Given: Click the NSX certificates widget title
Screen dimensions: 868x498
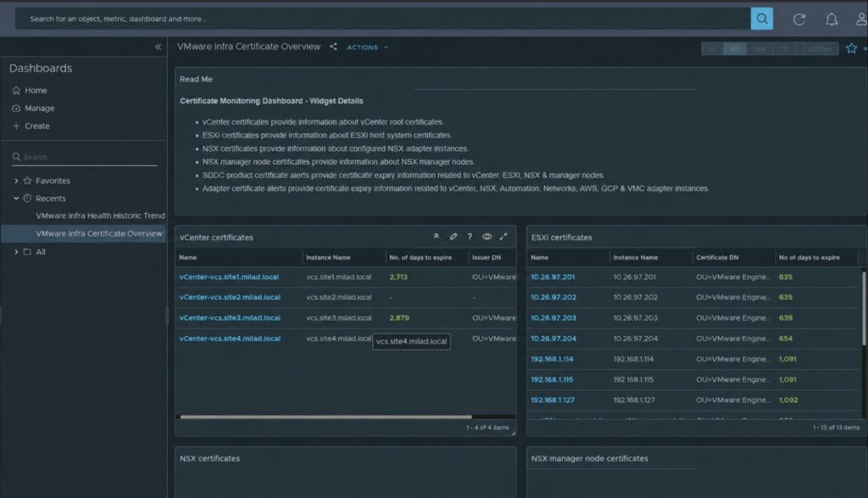Looking at the screenshot, I should click(x=210, y=459).
